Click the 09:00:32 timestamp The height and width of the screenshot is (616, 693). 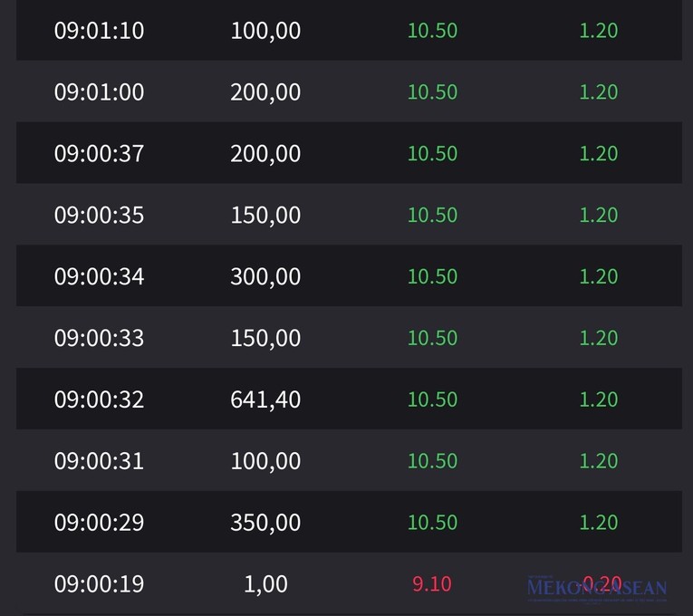(99, 399)
